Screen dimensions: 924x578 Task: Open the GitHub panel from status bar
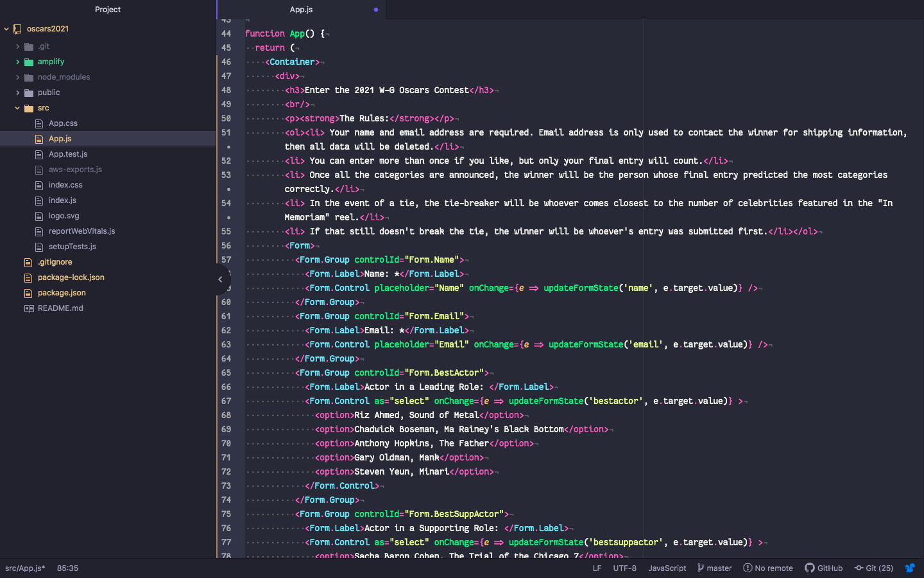pyautogui.click(x=824, y=568)
